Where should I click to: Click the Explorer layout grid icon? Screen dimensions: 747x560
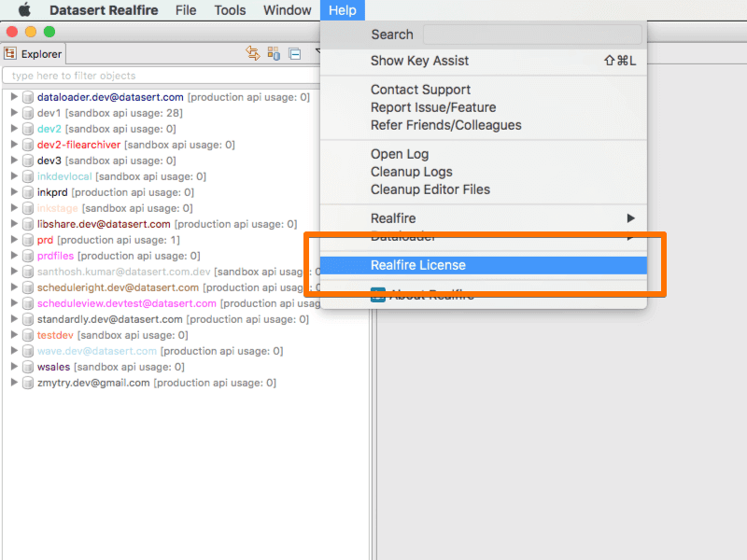click(x=274, y=53)
